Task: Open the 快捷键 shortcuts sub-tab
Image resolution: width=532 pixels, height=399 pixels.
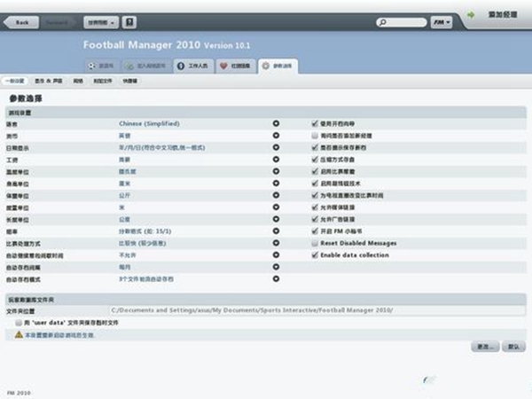Action: coord(130,81)
